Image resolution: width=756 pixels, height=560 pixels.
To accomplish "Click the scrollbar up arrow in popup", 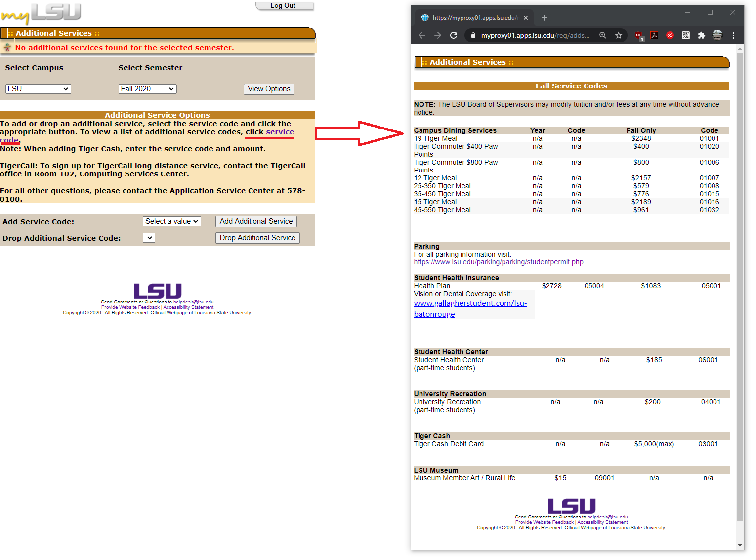I will [740, 49].
